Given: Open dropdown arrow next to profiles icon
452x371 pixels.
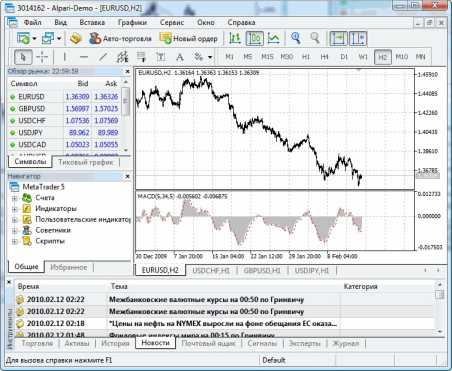Looking at the screenshot, I should [x=59, y=39].
